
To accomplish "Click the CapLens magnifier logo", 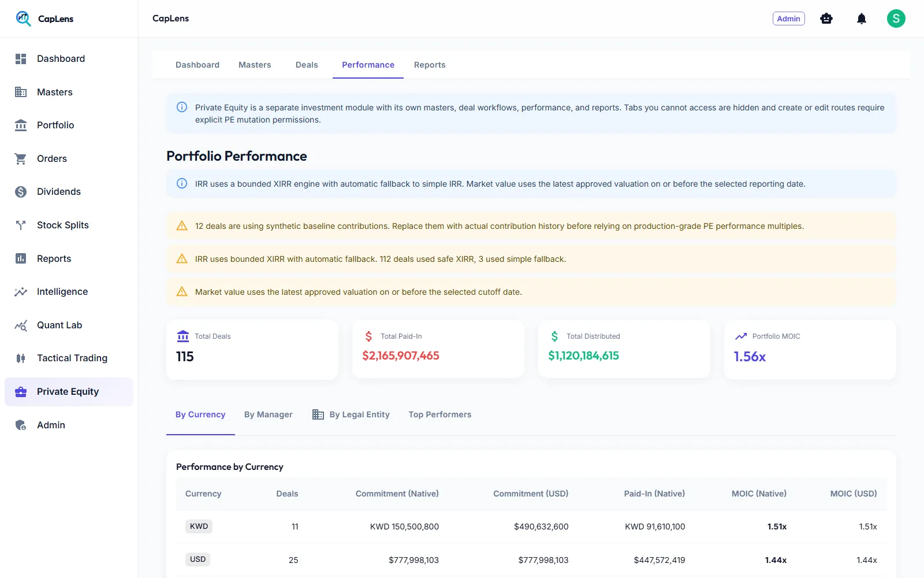I will [x=23, y=18].
